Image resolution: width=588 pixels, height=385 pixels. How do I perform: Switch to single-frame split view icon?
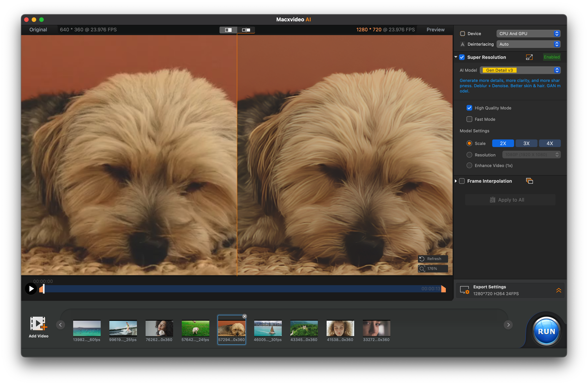click(228, 30)
